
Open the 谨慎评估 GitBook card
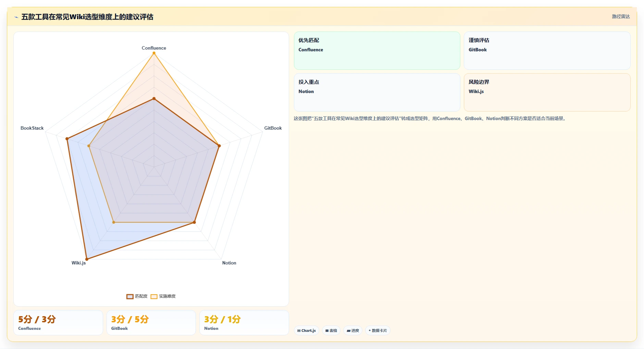click(547, 51)
